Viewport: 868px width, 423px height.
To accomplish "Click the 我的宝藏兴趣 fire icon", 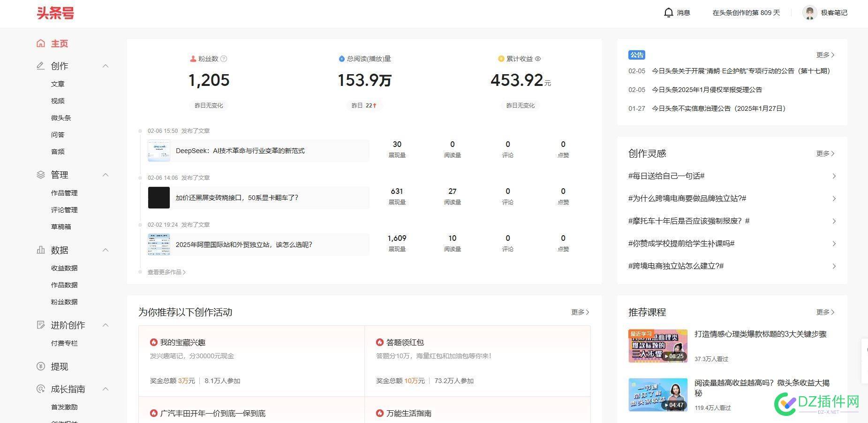I will tap(153, 342).
